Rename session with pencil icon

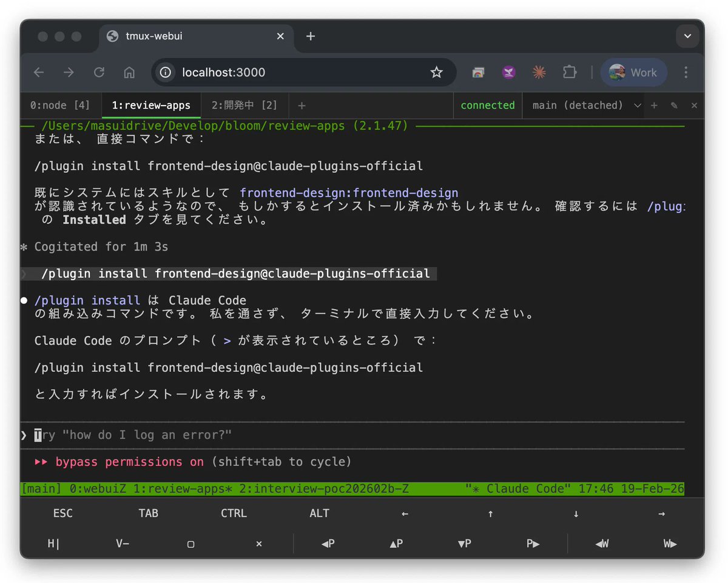click(x=674, y=106)
